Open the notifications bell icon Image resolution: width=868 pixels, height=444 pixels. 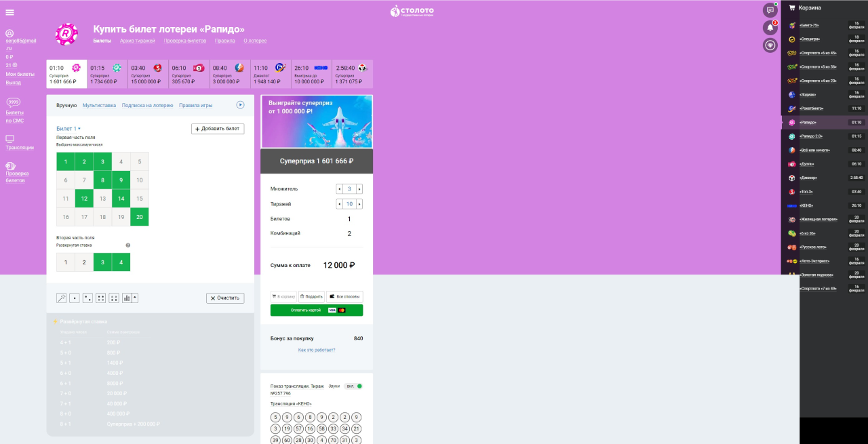coord(770,28)
